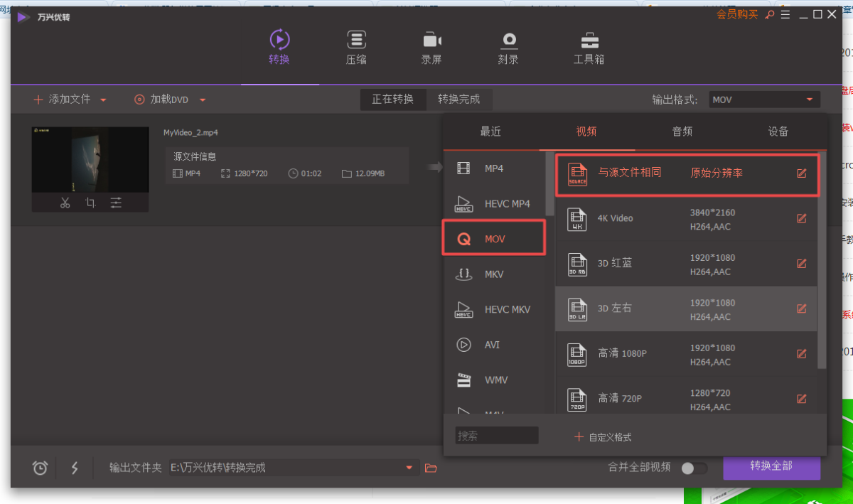Click the 转换全部 button
The image size is (853, 504).
click(771, 466)
